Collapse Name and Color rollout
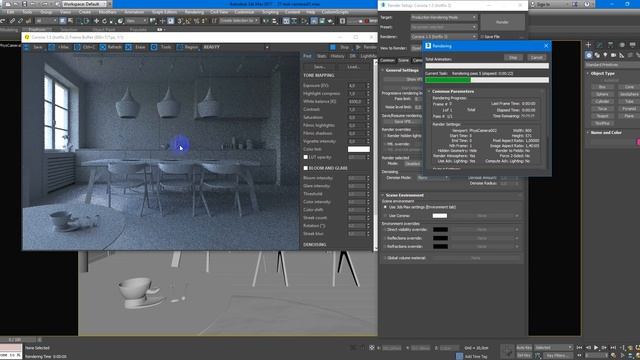 tap(606, 133)
